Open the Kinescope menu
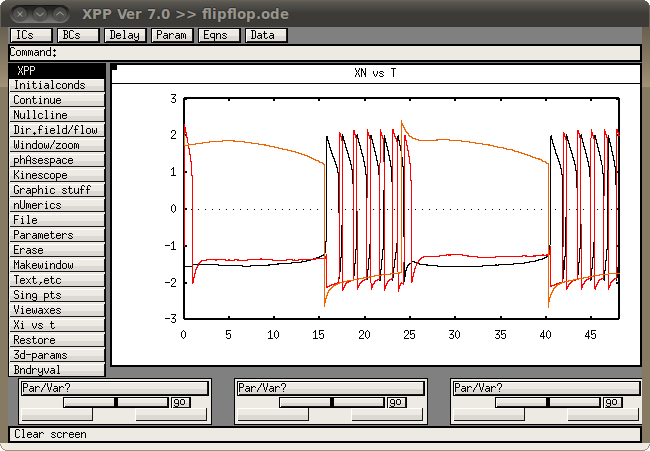Viewport: 650px width, 451px height. [x=57, y=175]
